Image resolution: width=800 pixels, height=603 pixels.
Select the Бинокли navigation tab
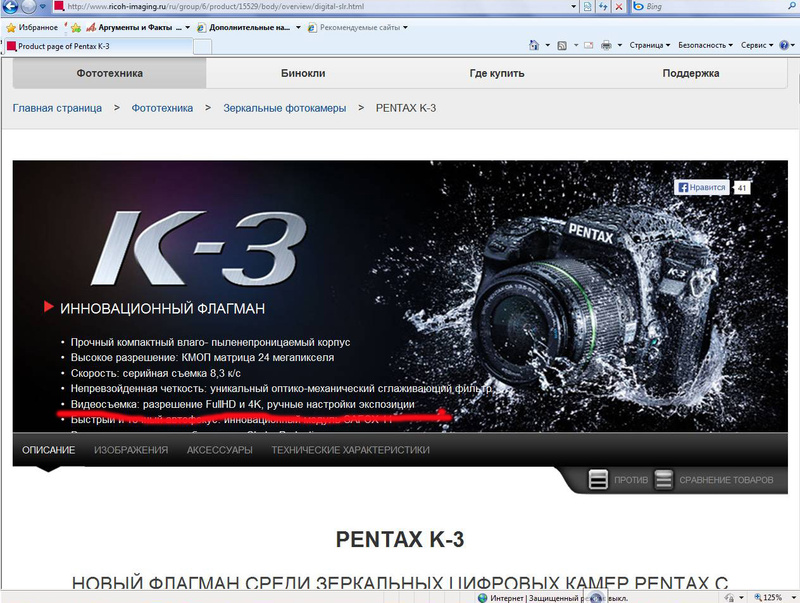click(303, 73)
